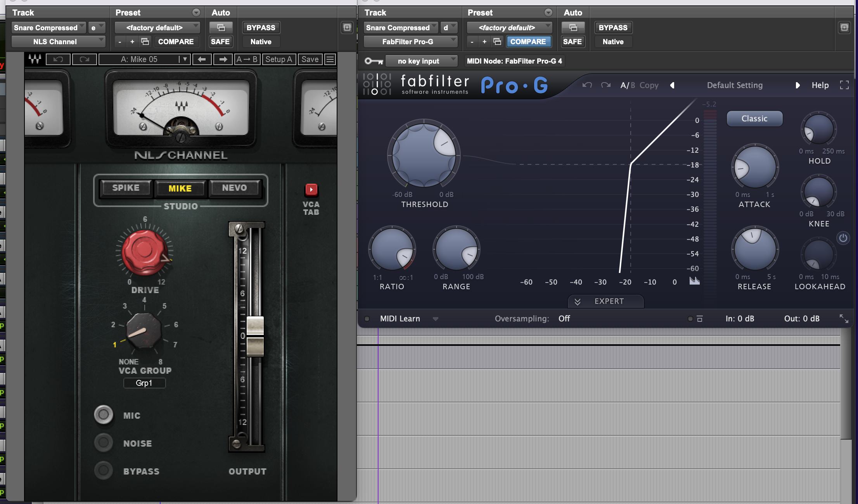This screenshot has width=858, height=504.
Task: Enable SAFE automation on Pro-G
Action: (x=573, y=41)
